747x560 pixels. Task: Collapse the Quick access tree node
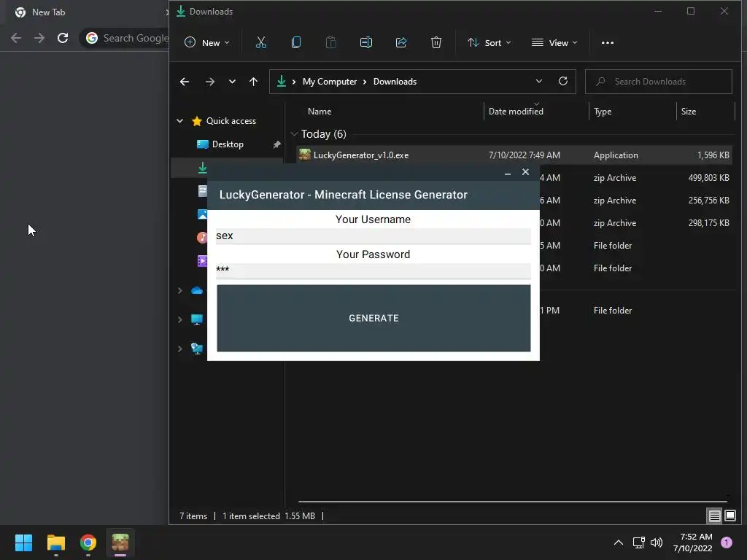[x=179, y=121]
